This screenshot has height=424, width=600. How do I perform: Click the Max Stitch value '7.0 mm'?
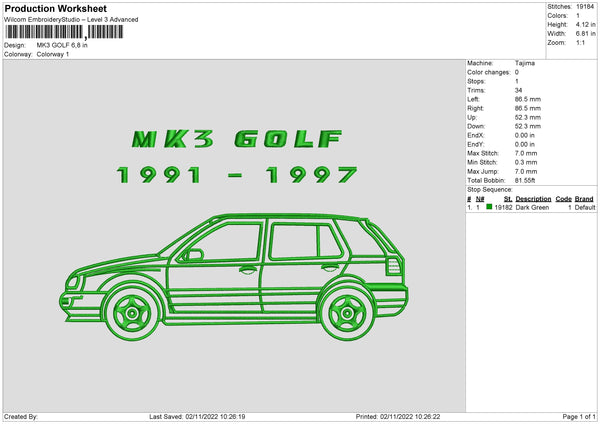pos(526,153)
